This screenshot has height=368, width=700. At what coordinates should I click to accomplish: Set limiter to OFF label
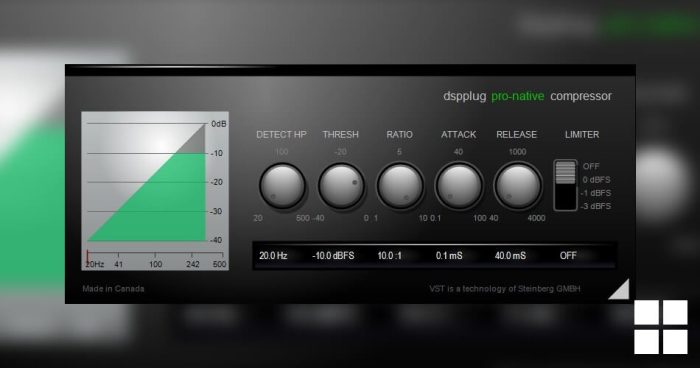point(591,166)
